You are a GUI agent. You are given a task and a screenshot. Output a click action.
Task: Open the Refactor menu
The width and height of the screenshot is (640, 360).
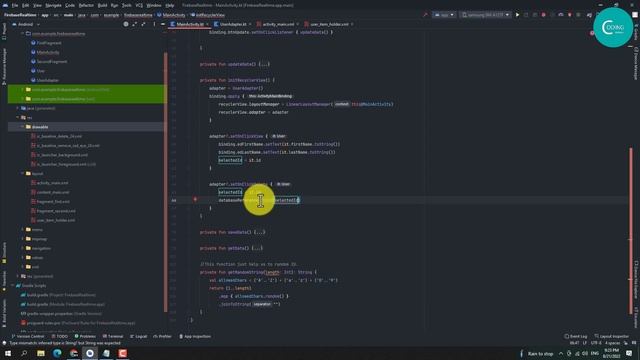[86, 5]
